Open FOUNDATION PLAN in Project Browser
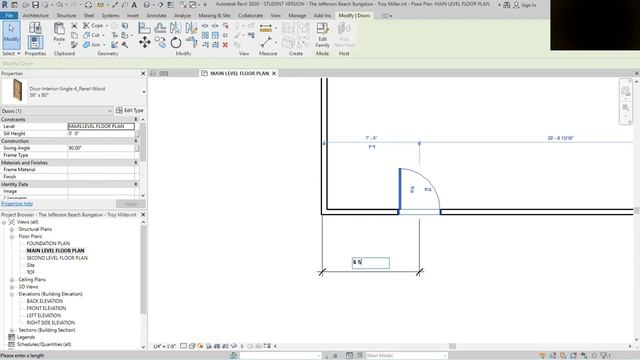 click(x=48, y=244)
